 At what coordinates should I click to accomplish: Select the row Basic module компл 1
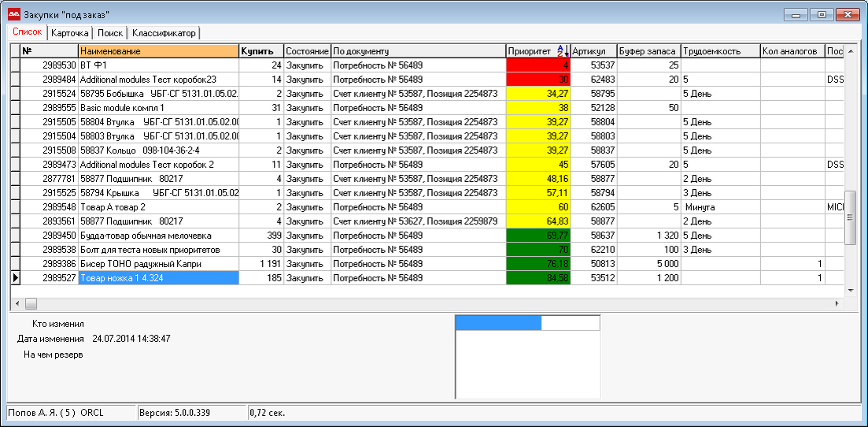click(x=427, y=108)
